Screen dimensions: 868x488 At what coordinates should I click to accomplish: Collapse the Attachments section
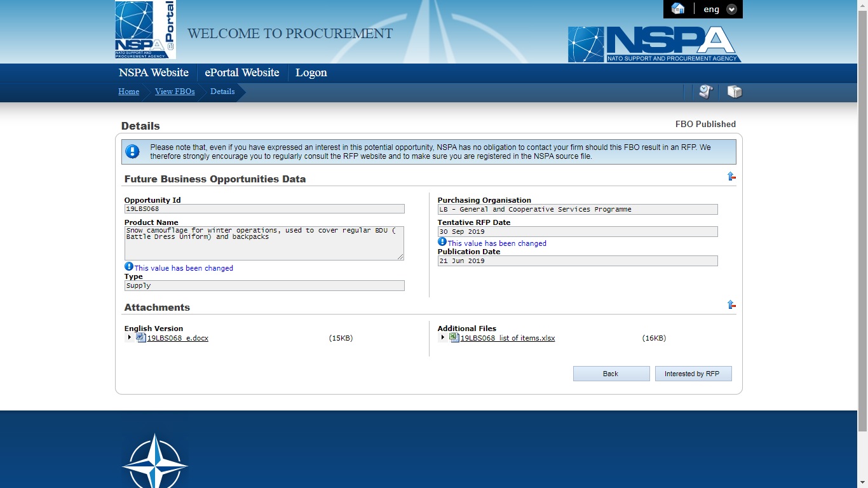pos(731,305)
